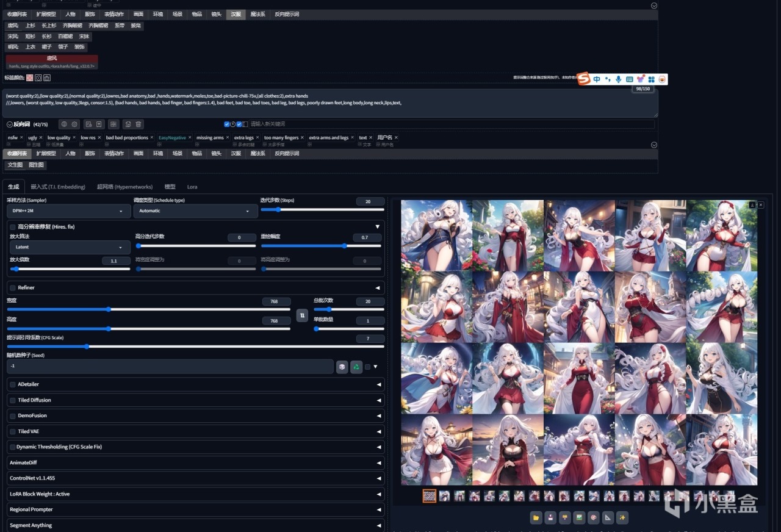Open the Hypernetworks tab

[124, 187]
